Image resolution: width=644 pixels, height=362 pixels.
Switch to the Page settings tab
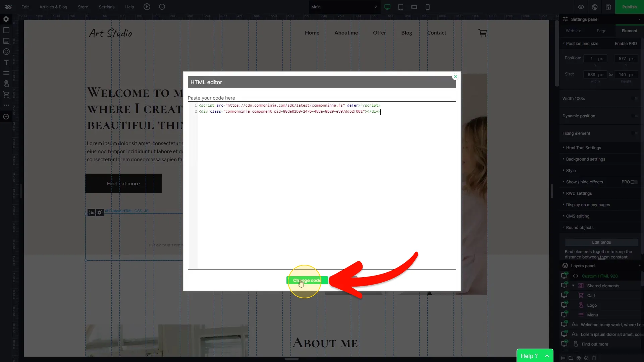tap(601, 31)
